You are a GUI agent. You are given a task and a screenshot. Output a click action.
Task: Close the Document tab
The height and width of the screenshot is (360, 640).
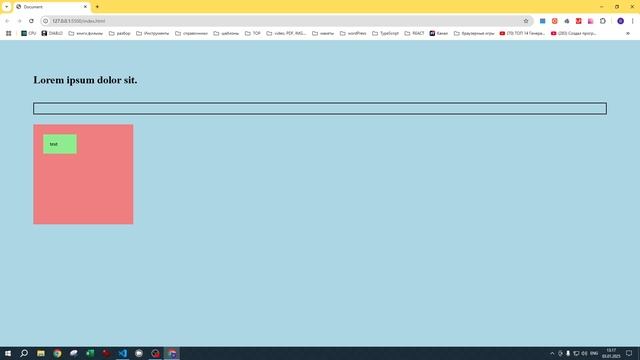coord(85,7)
